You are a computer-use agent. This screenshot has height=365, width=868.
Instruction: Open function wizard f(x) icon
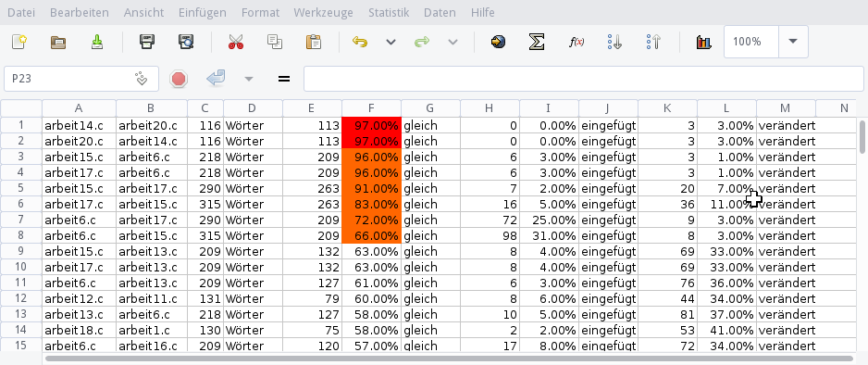point(577,42)
